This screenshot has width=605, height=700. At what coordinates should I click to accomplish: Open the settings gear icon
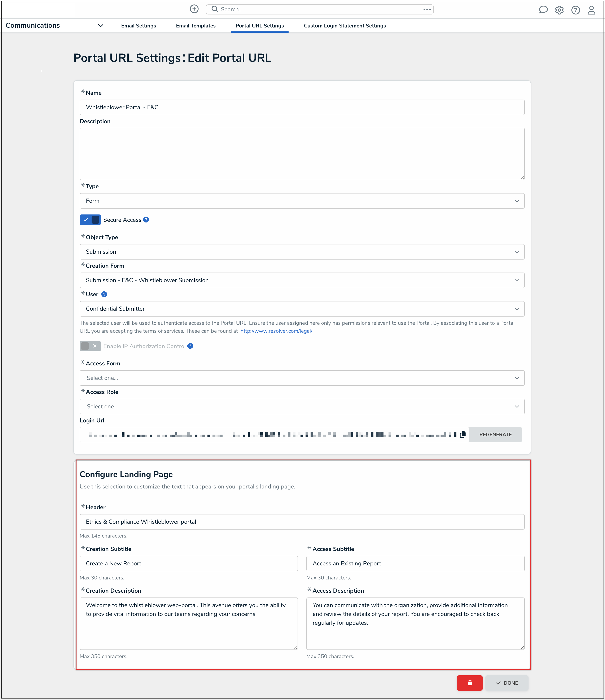(x=559, y=10)
